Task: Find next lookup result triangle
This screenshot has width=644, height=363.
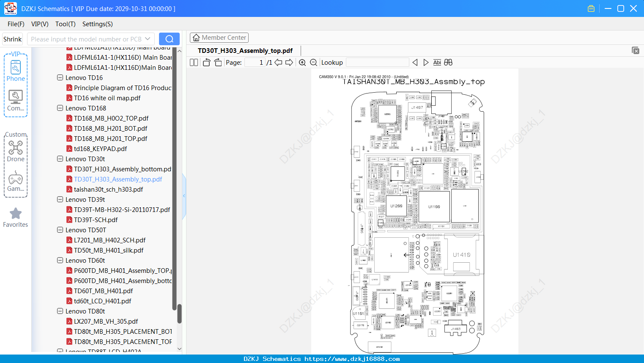Action: (x=426, y=63)
